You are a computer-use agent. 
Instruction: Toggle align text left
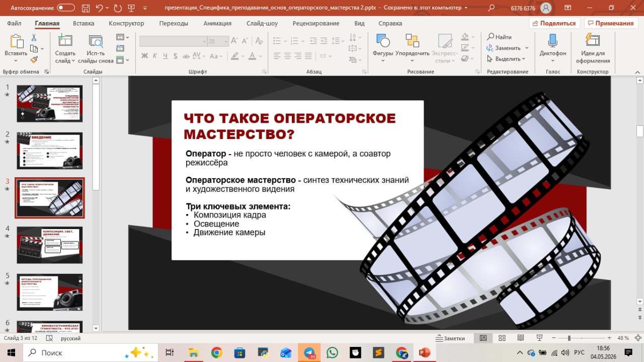click(x=276, y=56)
